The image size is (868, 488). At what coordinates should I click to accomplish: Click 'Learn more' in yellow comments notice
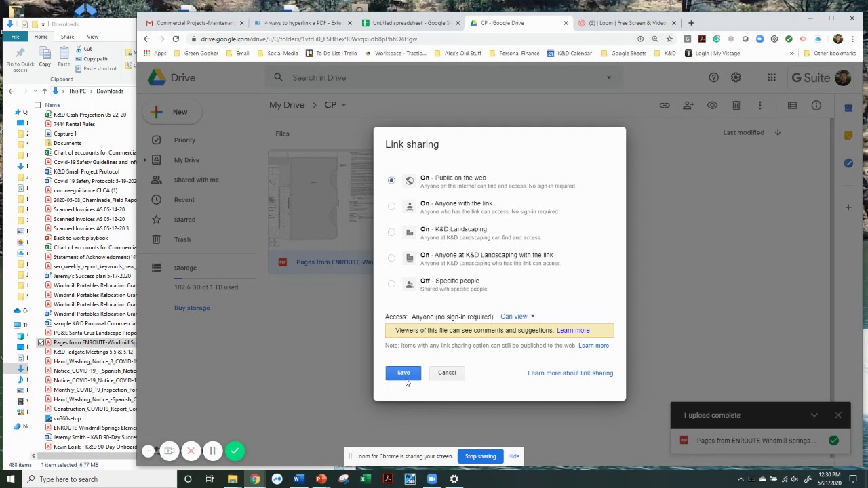[573, 331]
